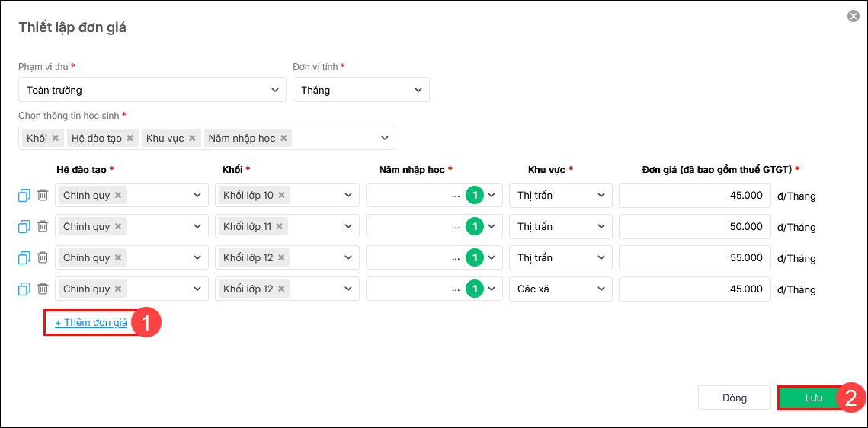Screen dimensions: 868x428
Task: Click the 55.000 unit price field
Action: click(693, 258)
